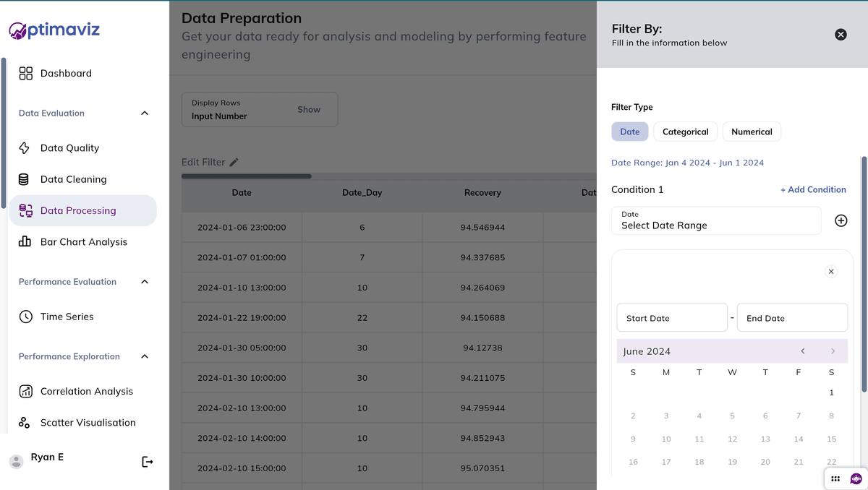Click the + Add Condition link
Image resolution: width=868 pixels, height=490 pixels.
click(813, 189)
